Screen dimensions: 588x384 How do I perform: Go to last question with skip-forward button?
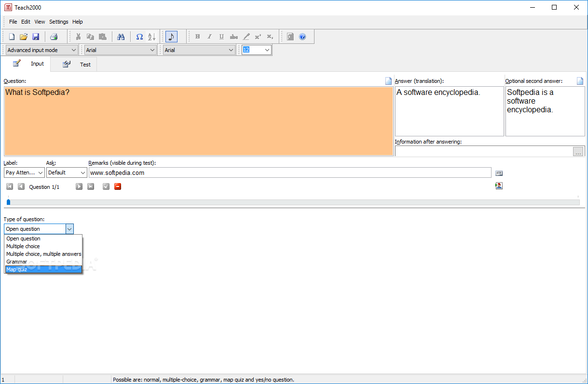[91, 186]
